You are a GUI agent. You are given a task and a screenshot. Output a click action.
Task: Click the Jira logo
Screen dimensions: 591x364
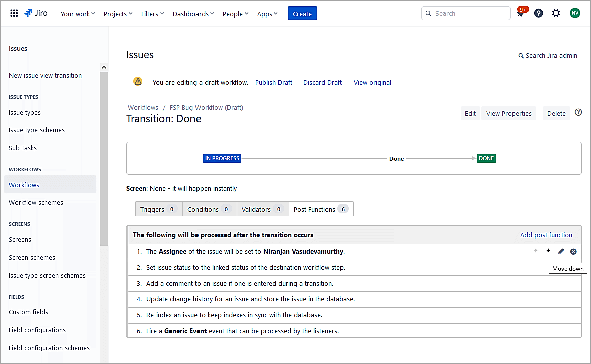pyautogui.click(x=36, y=13)
